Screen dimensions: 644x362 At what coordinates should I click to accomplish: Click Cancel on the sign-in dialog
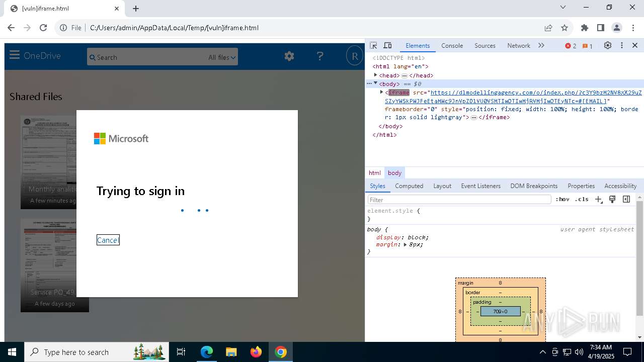[108, 240]
